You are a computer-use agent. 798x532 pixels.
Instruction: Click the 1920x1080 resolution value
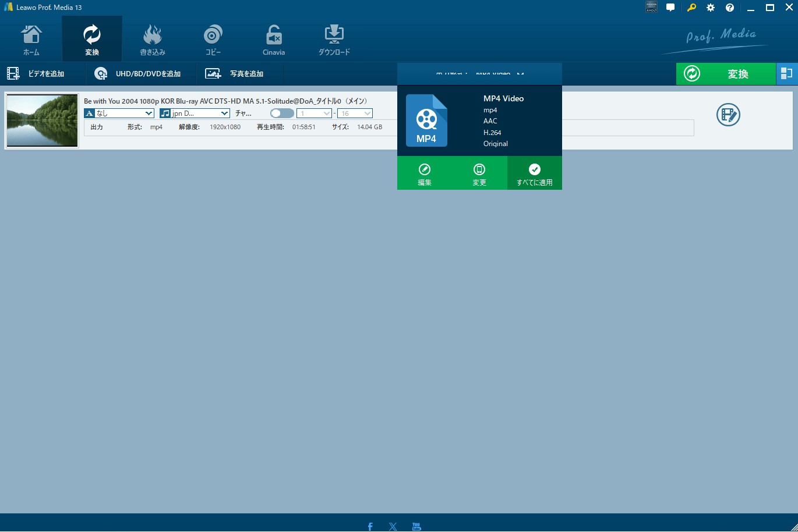tap(225, 127)
